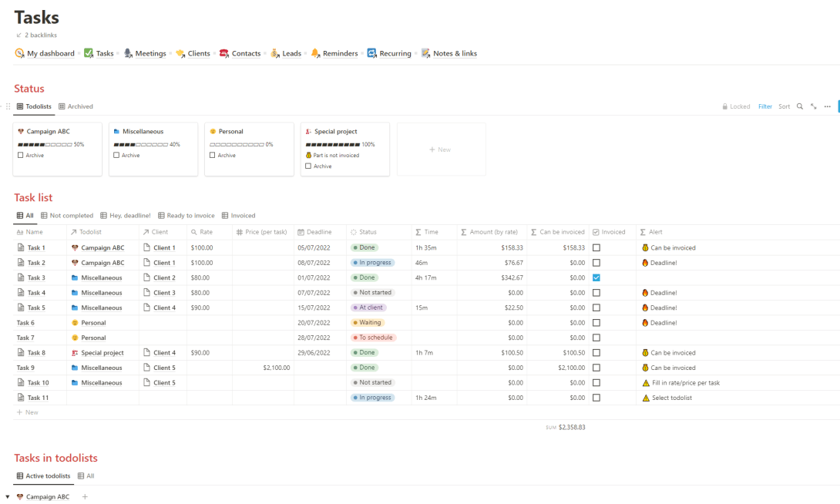Click the Tasks green checkmark icon
This screenshot has height=504, width=840.
(89, 53)
